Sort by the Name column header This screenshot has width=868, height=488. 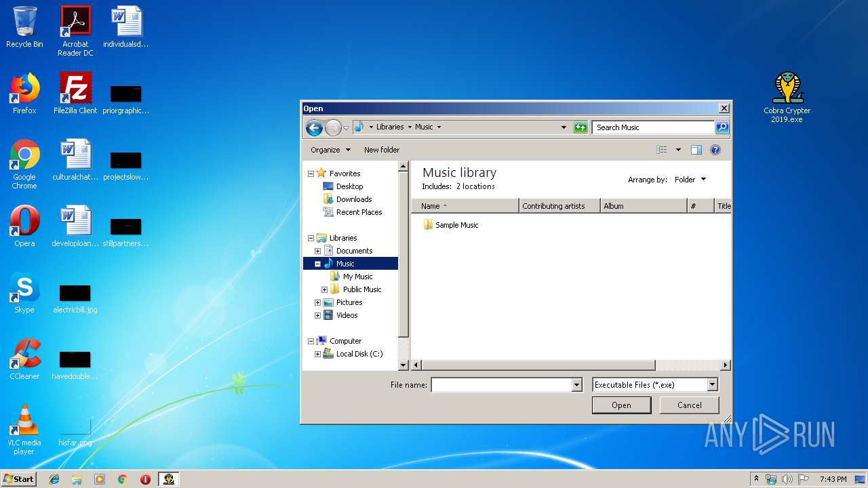(x=465, y=206)
